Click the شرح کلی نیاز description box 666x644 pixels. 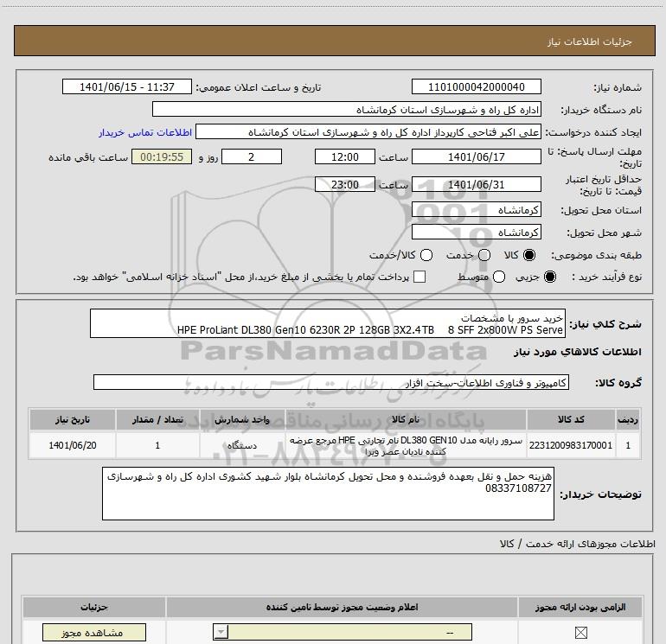click(x=328, y=323)
